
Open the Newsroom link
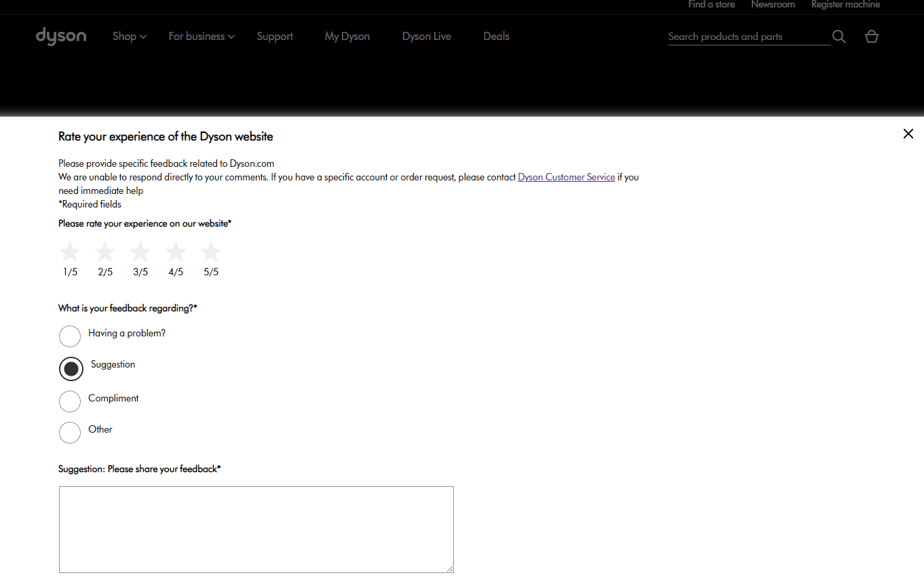[773, 5]
